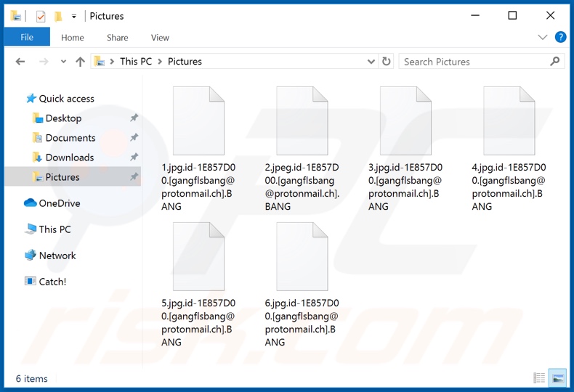This screenshot has height=392, width=574.
Task: Open the File menu tab
Action: pyautogui.click(x=27, y=38)
